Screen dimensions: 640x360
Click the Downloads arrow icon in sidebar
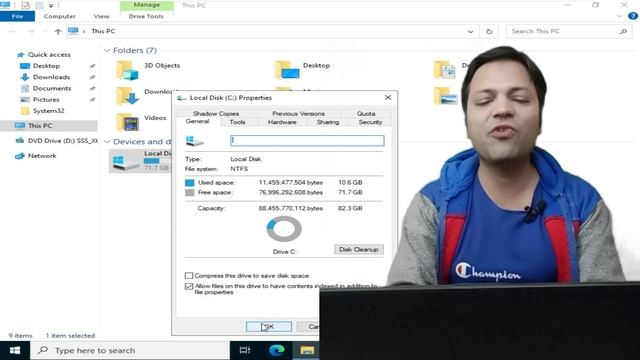click(25, 77)
